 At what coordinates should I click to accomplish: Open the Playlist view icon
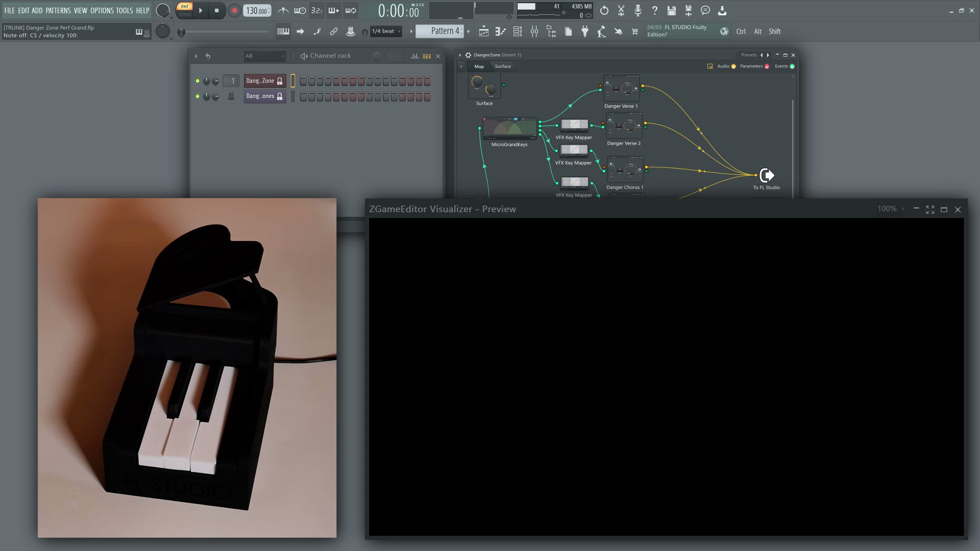pyautogui.click(x=484, y=32)
